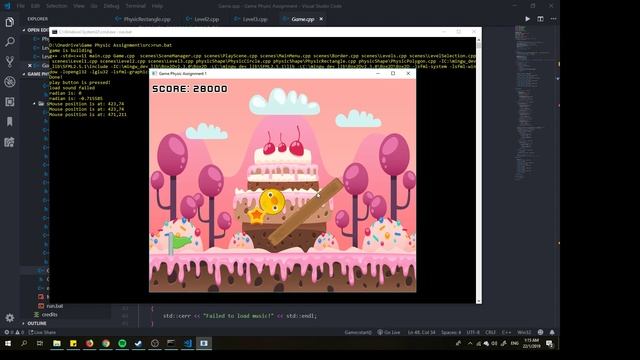Open the Explorer view in activity bar
Screen dimensions: 640x360
pyautogui.click(x=9, y=22)
